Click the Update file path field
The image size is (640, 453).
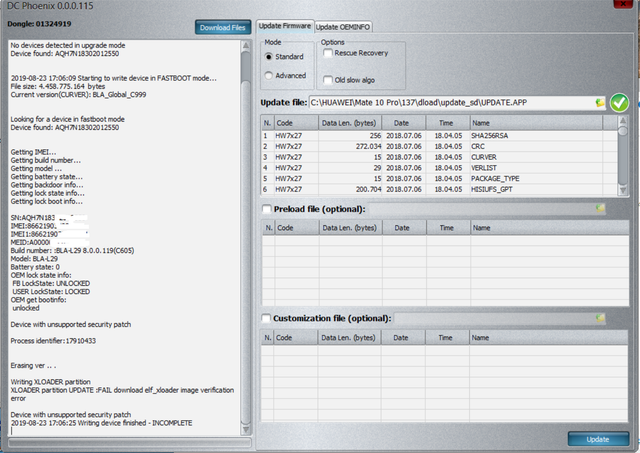click(451, 102)
